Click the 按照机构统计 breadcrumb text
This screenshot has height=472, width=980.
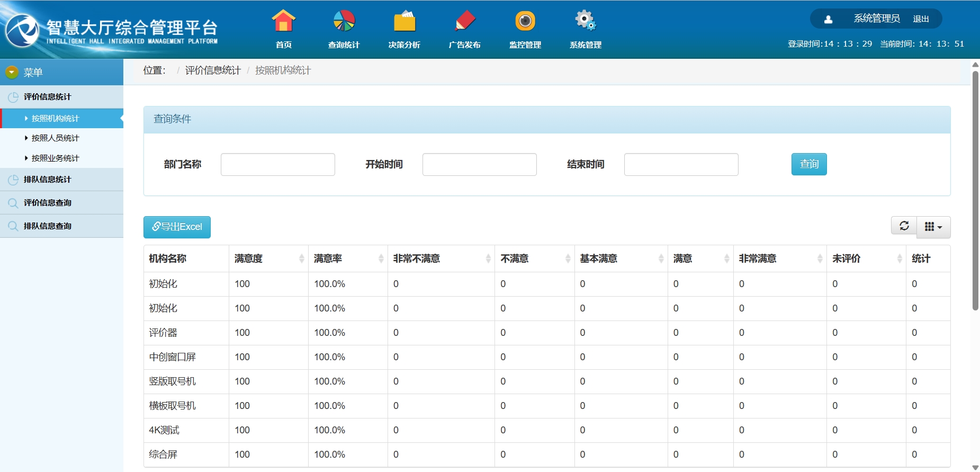[283, 70]
